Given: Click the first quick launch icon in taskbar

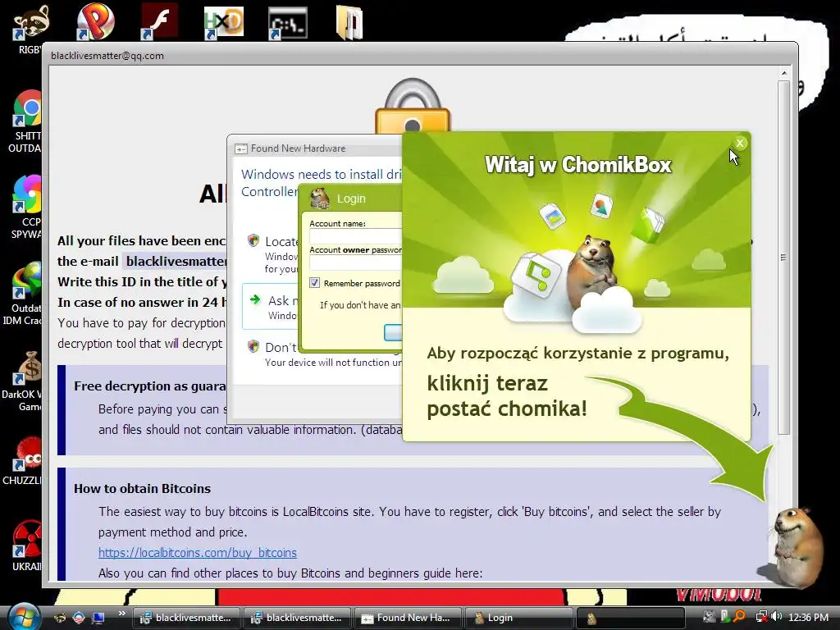Looking at the screenshot, I should [x=60, y=618].
